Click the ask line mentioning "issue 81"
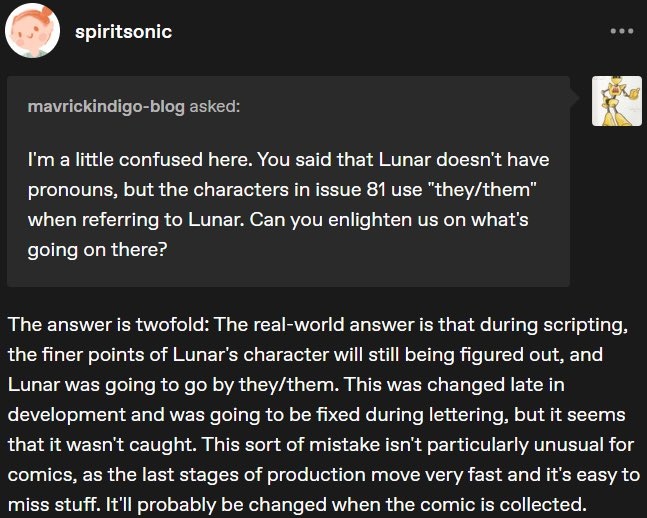 (x=285, y=190)
